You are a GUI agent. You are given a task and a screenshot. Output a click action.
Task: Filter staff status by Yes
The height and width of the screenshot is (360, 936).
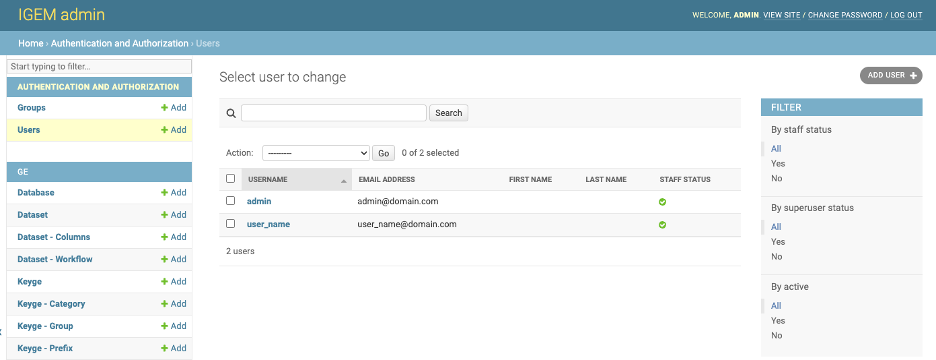point(778,164)
